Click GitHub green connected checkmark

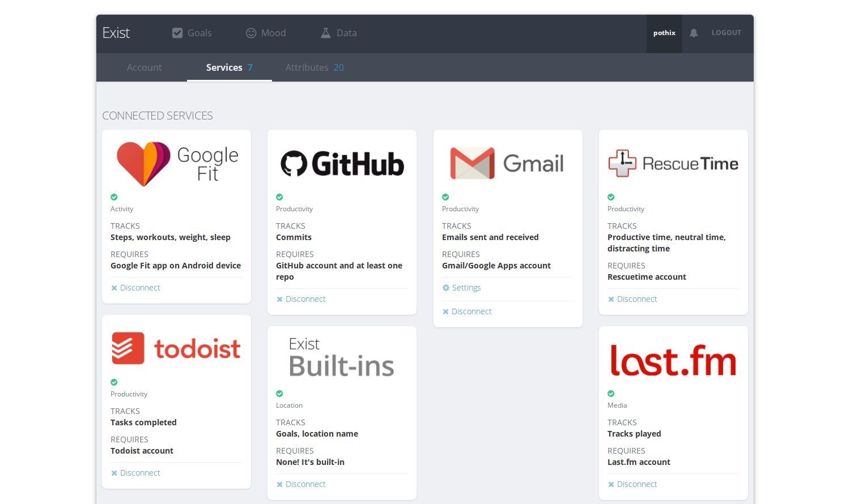click(x=279, y=197)
